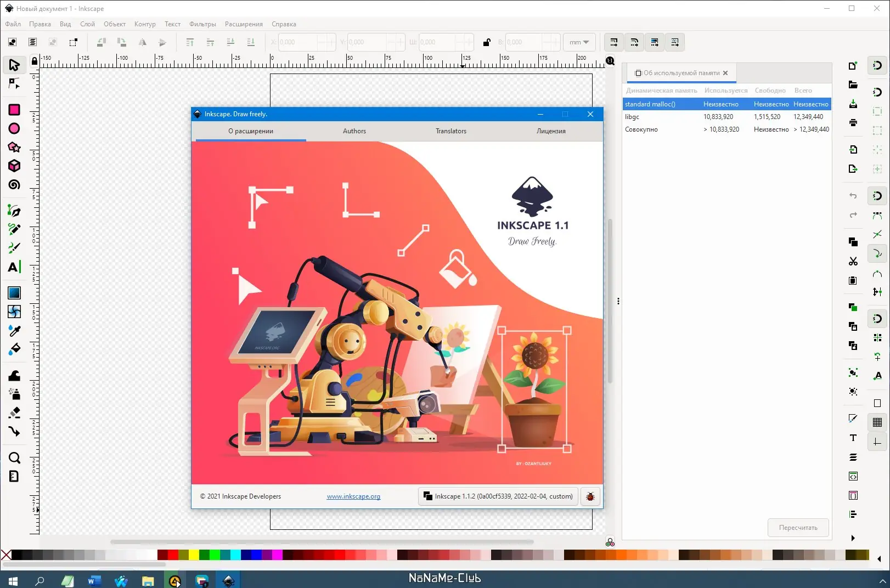Screen dimensions: 890x588
Task: Open the Text and Font dialog icon
Action: click(853, 438)
